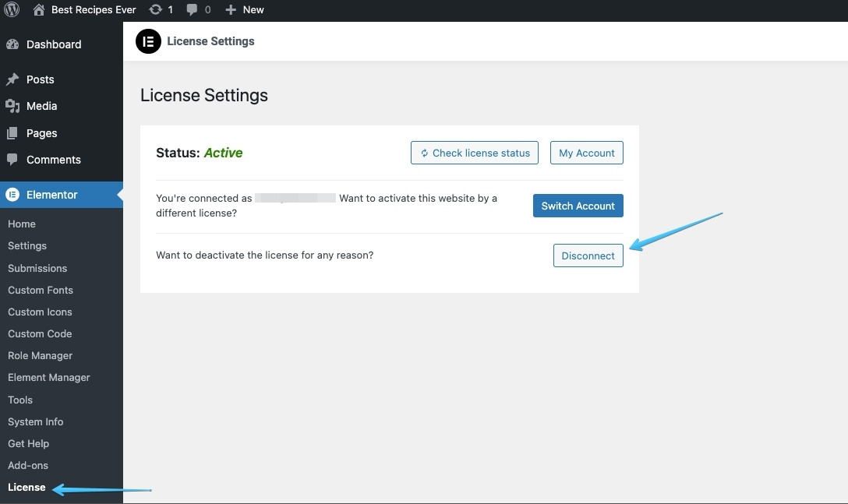848x504 pixels.
Task: Open the Best Recipes Ever home icon
Action: pyautogui.click(x=39, y=10)
